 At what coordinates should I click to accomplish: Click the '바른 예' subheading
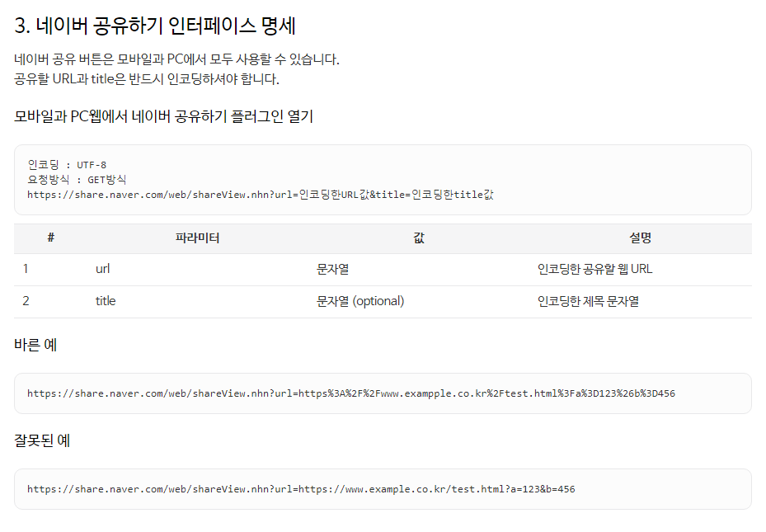click(35, 345)
